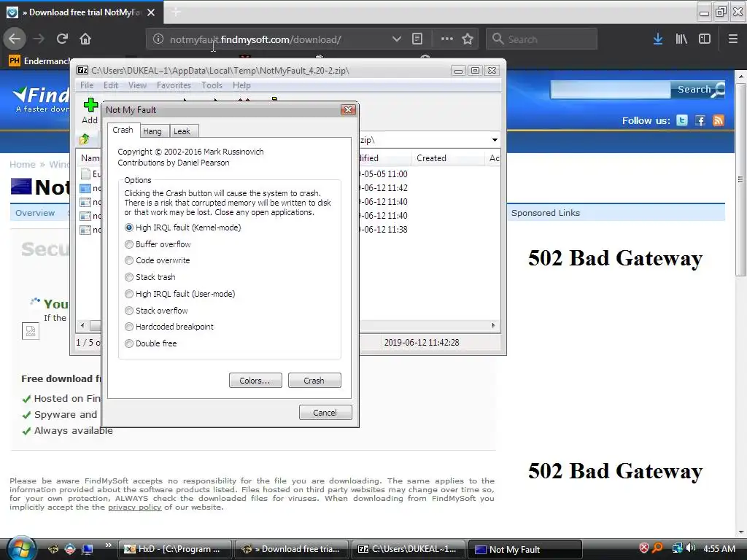Image resolution: width=747 pixels, height=560 pixels.
Task: Open a new Firefox tab with plus
Action: pos(177,12)
